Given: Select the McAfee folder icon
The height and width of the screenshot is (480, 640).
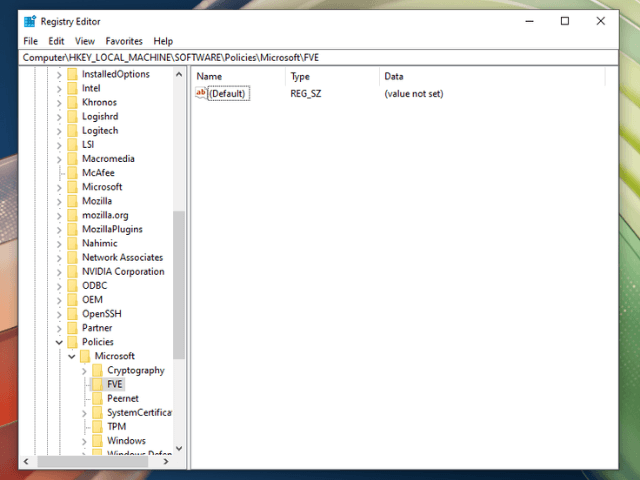Looking at the screenshot, I should pos(72,173).
